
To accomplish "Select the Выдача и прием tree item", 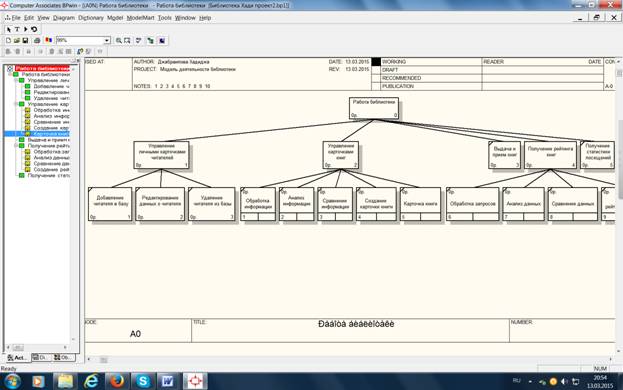I will [x=48, y=140].
